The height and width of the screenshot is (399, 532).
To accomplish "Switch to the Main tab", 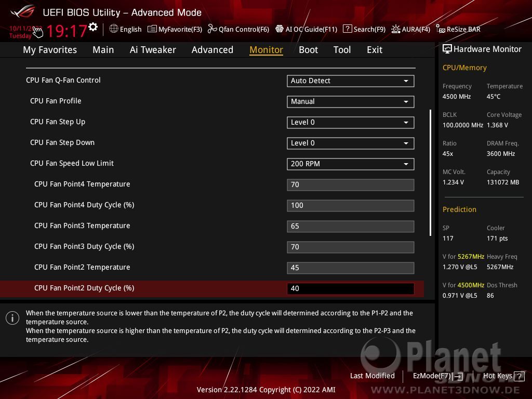I will point(103,50).
